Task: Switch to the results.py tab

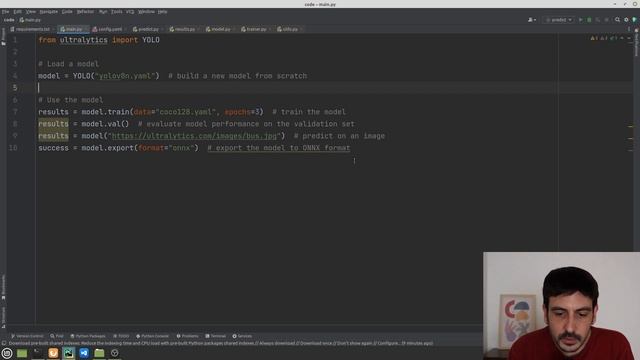Action: click(183, 29)
